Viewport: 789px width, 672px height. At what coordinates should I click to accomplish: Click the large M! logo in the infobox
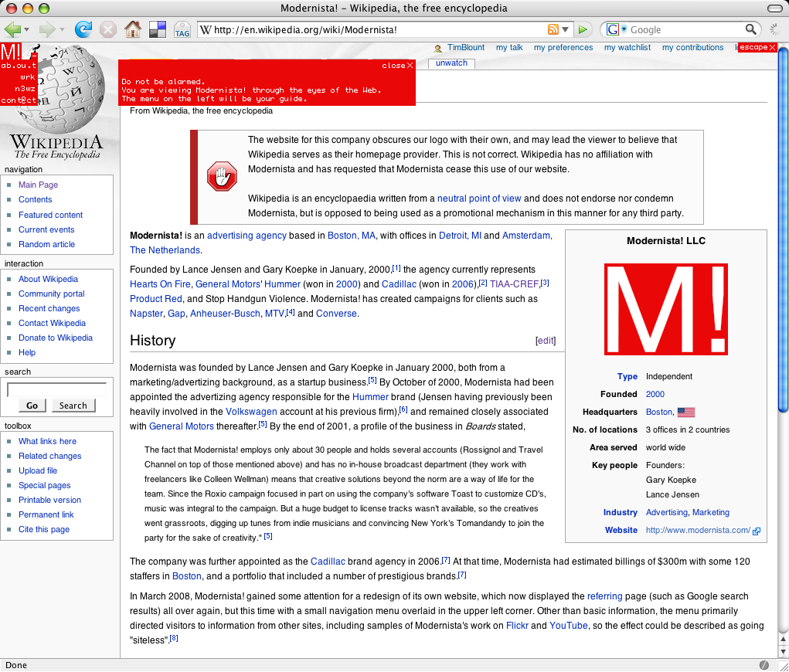665,309
